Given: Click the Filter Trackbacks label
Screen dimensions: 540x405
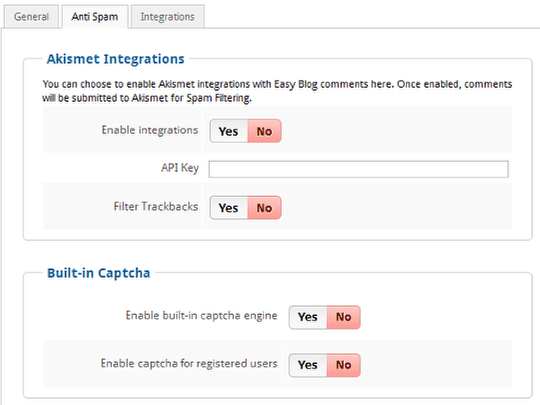Looking at the screenshot, I should tap(156, 207).
